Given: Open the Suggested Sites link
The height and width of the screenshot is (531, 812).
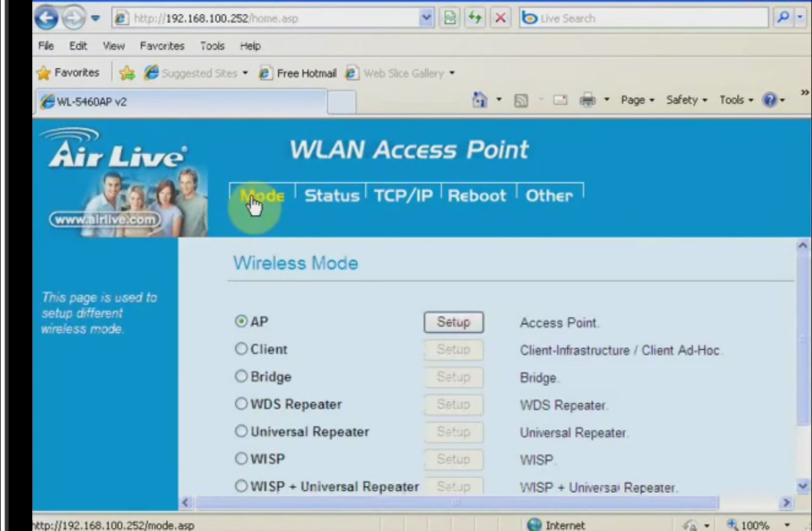Looking at the screenshot, I should pos(194,74).
